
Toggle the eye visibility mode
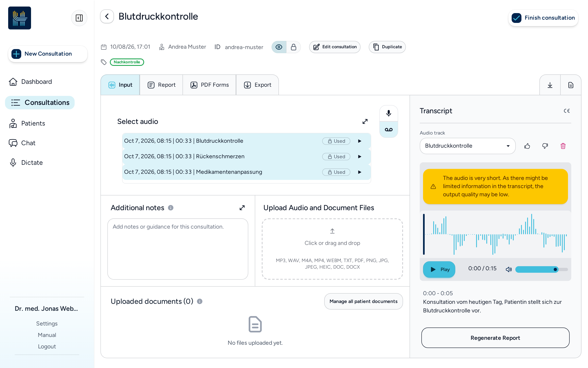click(279, 47)
